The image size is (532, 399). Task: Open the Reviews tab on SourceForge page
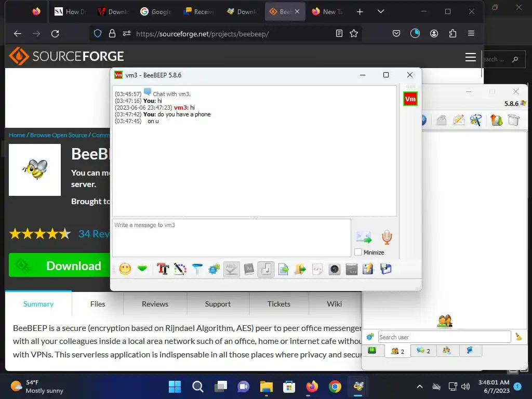(x=155, y=303)
